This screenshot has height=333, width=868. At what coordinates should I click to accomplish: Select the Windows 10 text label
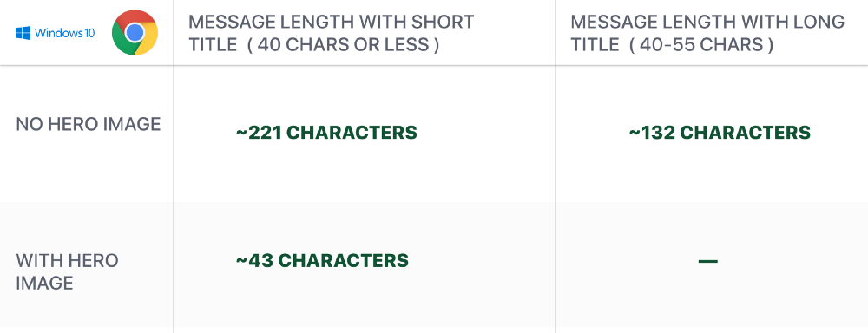coord(65,33)
